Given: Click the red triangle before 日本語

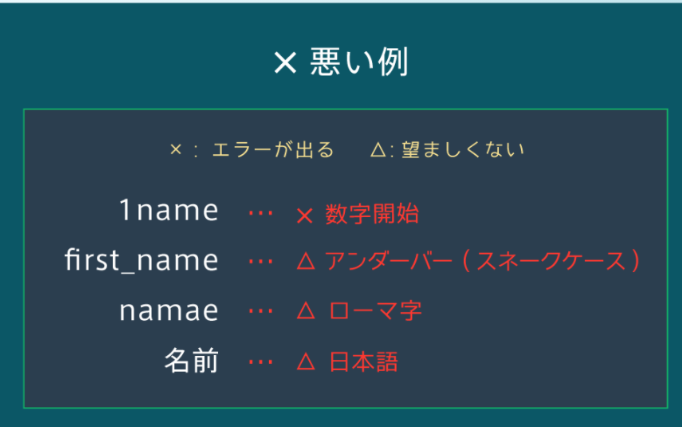Looking at the screenshot, I should click(306, 361).
